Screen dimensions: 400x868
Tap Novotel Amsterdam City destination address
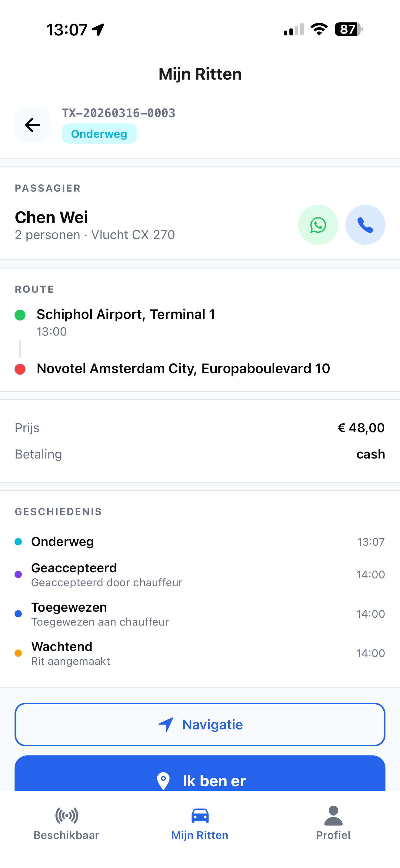coord(183,369)
